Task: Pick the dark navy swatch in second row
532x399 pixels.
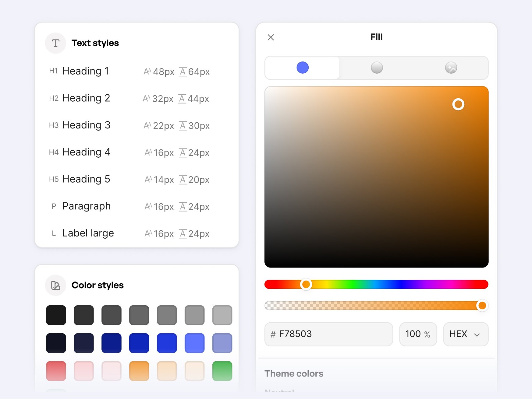Action: click(x=84, y=343)
